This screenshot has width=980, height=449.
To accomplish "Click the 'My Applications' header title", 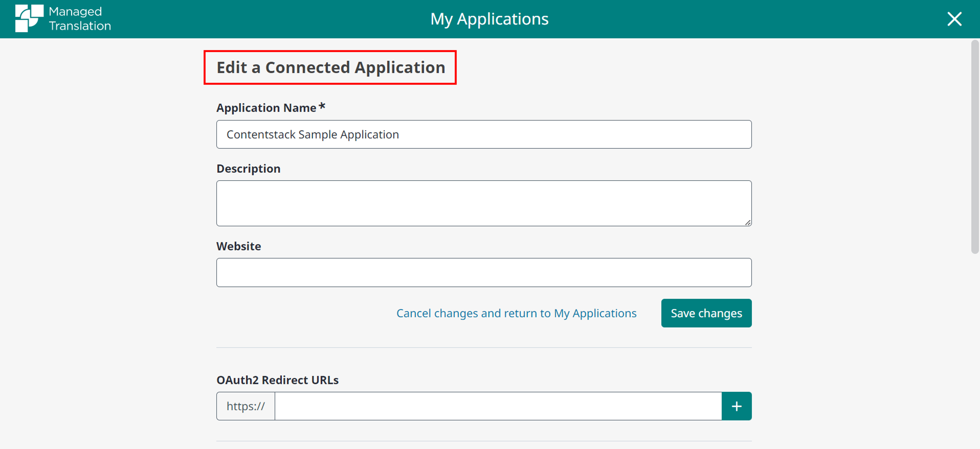I will coord(489,19).
